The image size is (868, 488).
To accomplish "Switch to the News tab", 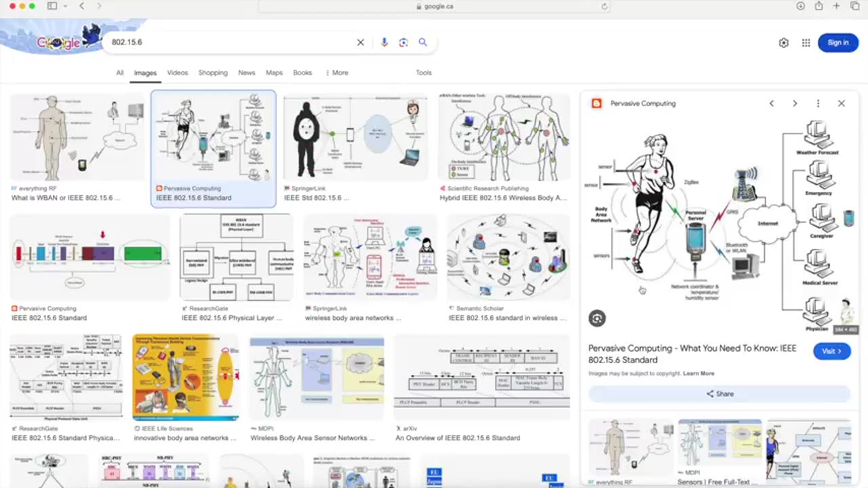I will pos(247,73).
